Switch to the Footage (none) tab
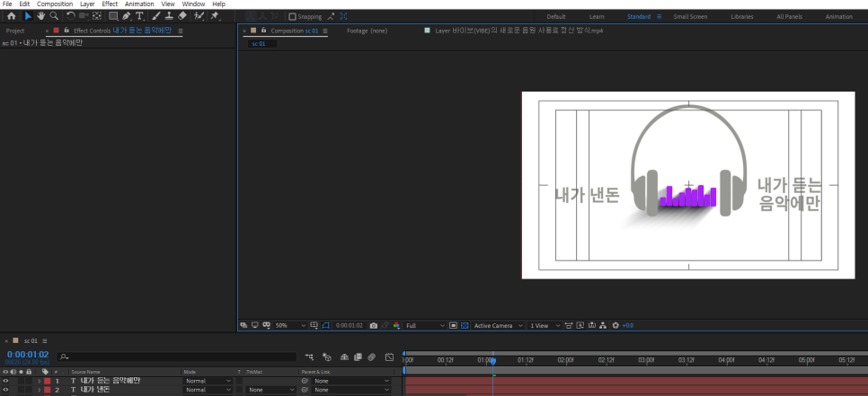The height and width of the screenshot is (396, 868). (367, 31)
